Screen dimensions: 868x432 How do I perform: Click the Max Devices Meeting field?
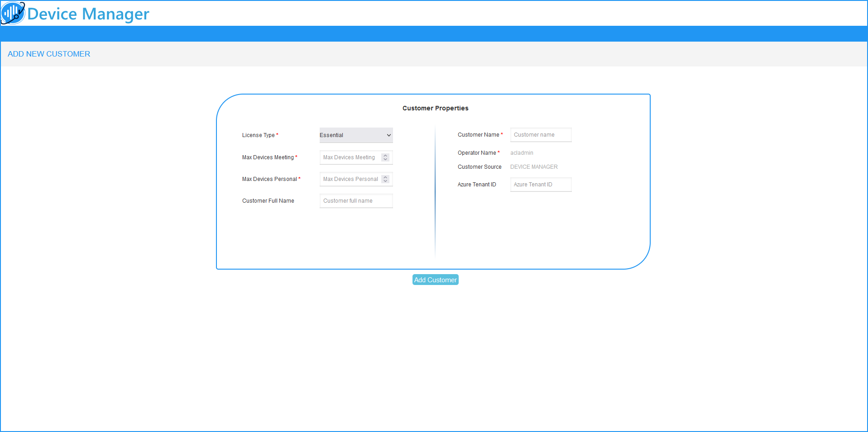click(x=350, y=157)
